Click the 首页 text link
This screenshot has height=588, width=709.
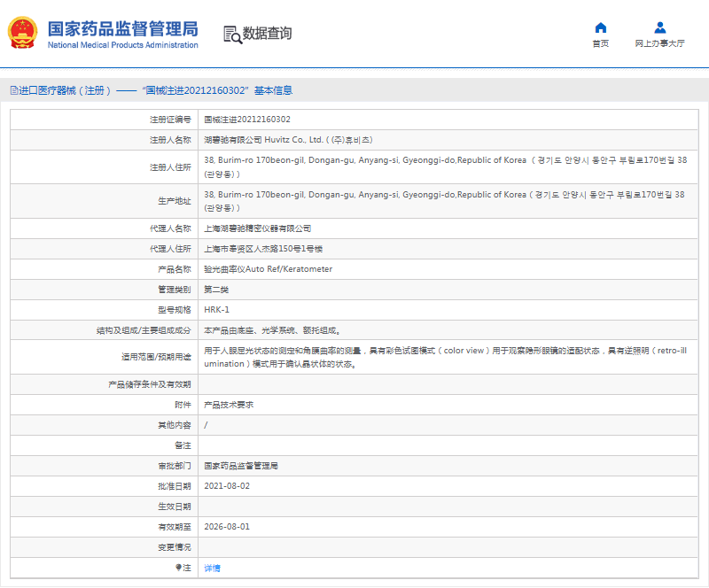[600, 42]
